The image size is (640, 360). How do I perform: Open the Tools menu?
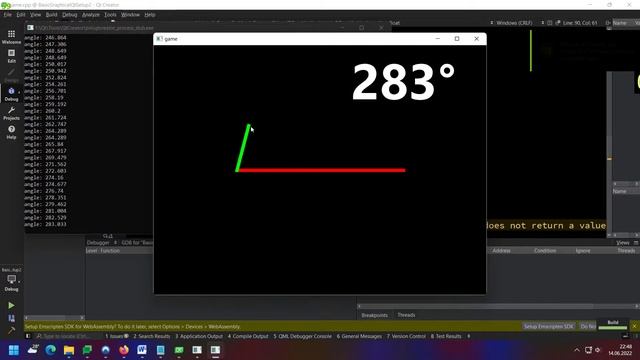click(110, 15)
